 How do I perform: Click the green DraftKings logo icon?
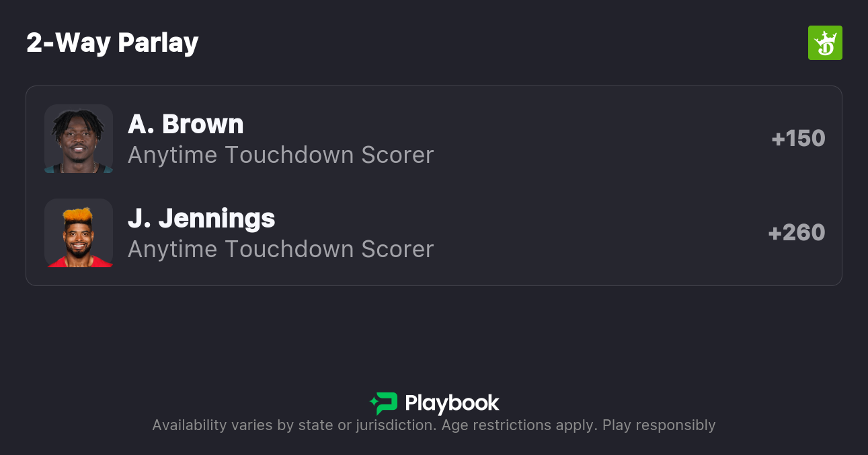coord(824,43)
